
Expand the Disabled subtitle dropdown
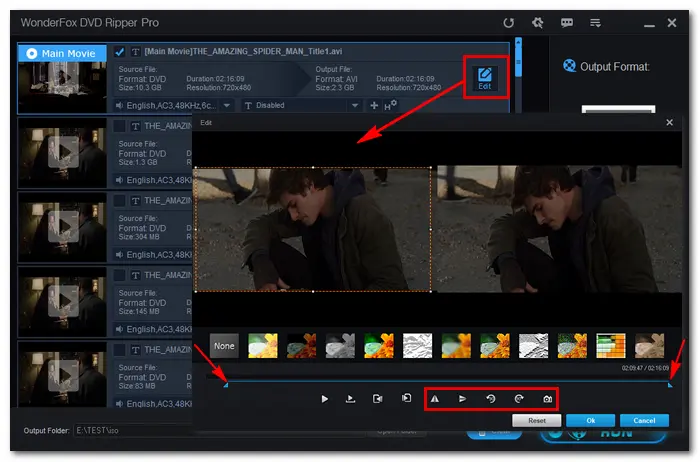pos(355,106)
